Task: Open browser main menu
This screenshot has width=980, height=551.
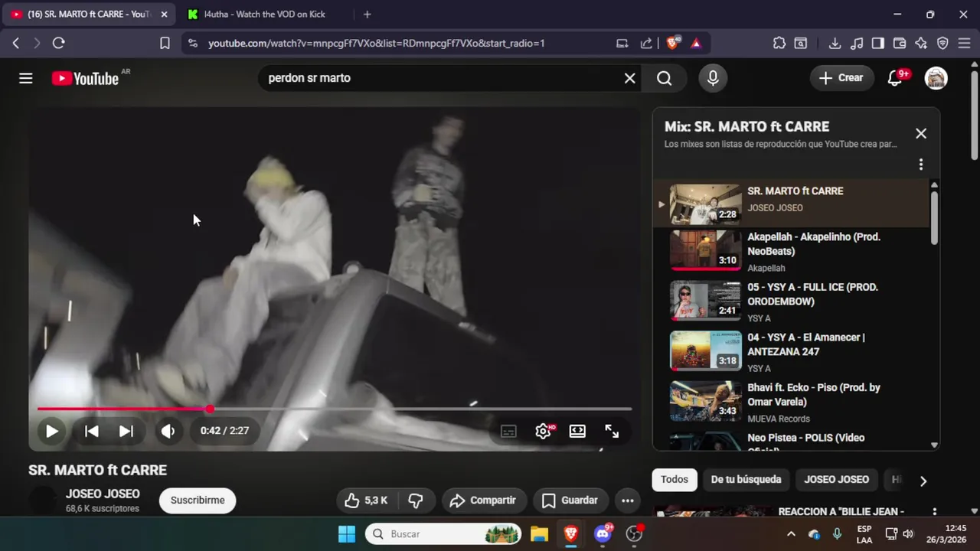Action: [x=965, y=44]
